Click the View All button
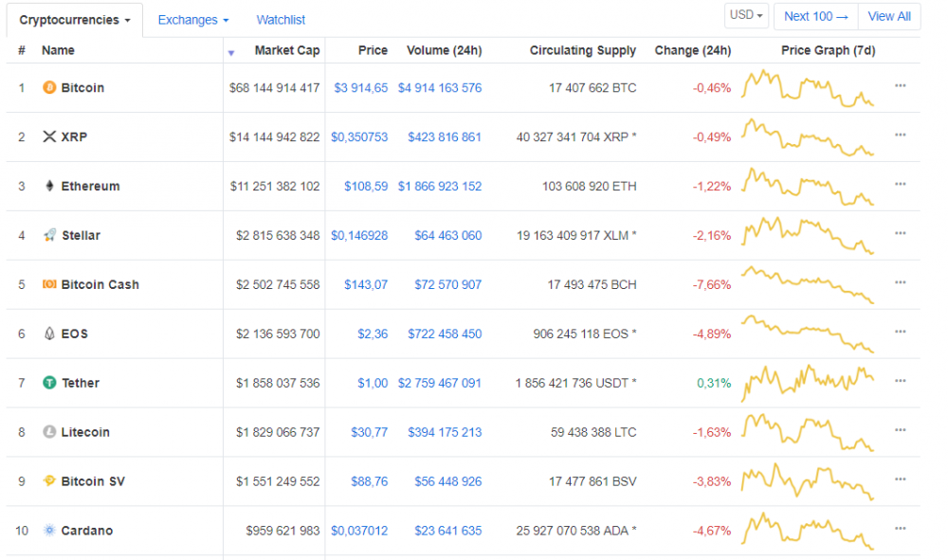The width and height of the screenshot is (948, 560). click(889, 16)
